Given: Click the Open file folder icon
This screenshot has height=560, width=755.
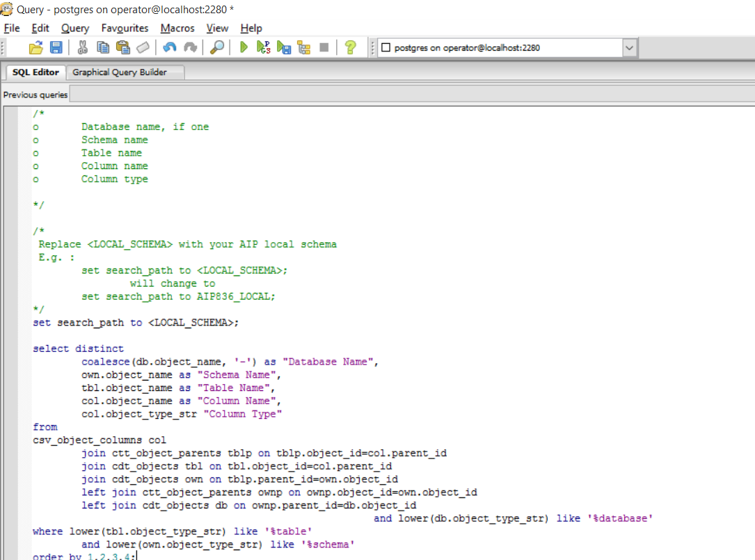Looking at the screenshot, I should [35, 47].
